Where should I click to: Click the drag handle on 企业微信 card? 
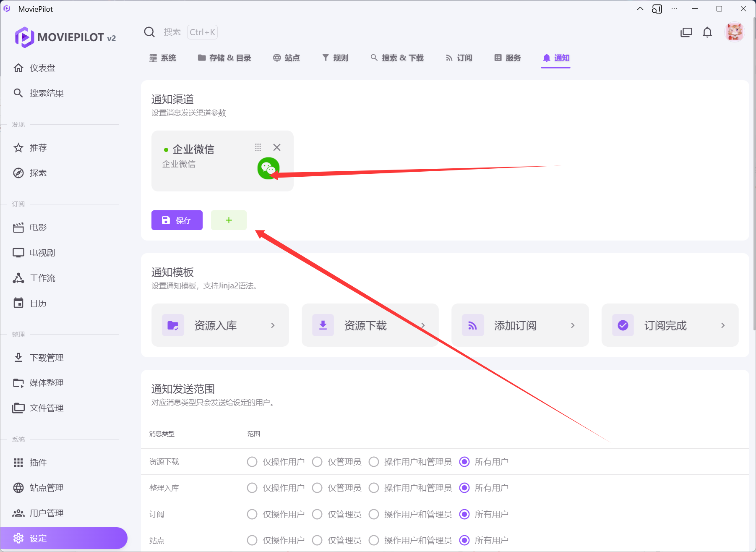point(258,147)
